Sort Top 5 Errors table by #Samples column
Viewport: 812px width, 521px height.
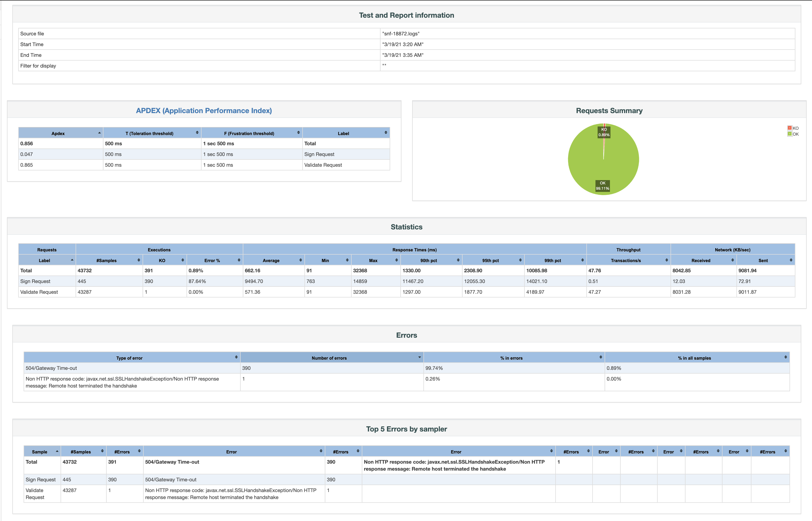click(x=102, y=451)
